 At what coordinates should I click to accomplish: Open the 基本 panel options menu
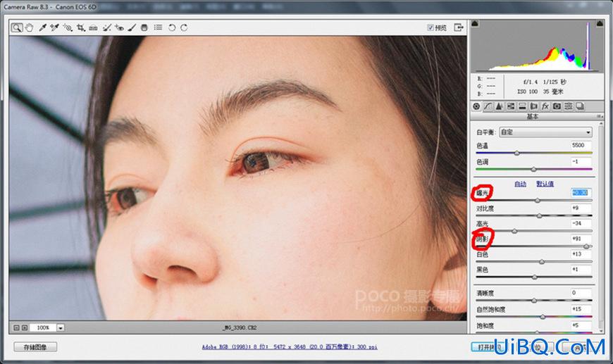point(599,116)
